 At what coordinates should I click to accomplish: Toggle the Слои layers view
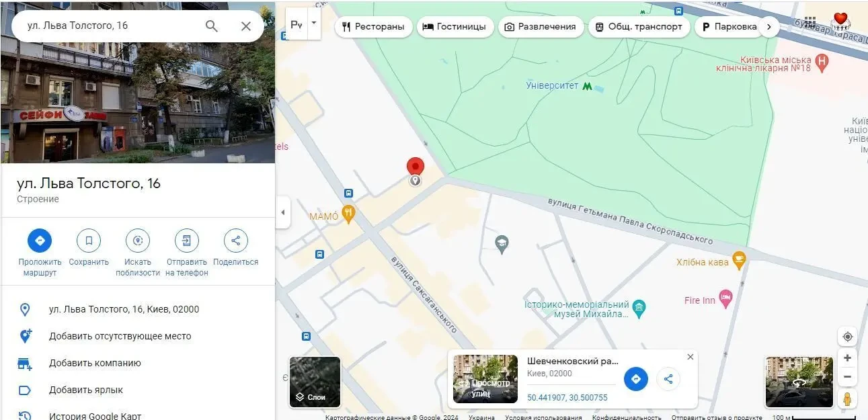pos(315,382)
